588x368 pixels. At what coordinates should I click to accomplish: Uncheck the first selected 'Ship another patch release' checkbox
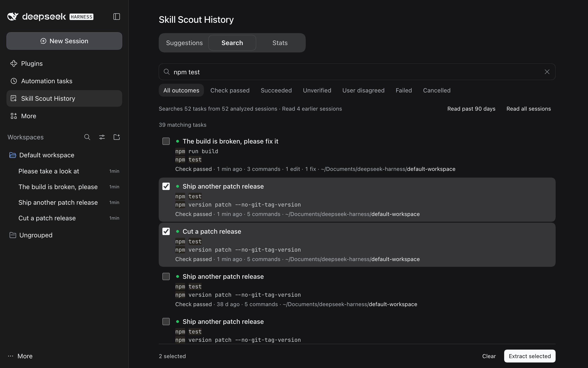166,186
